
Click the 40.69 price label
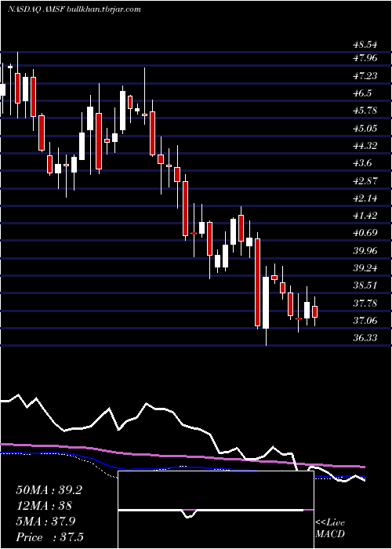[x=365, y=233]
